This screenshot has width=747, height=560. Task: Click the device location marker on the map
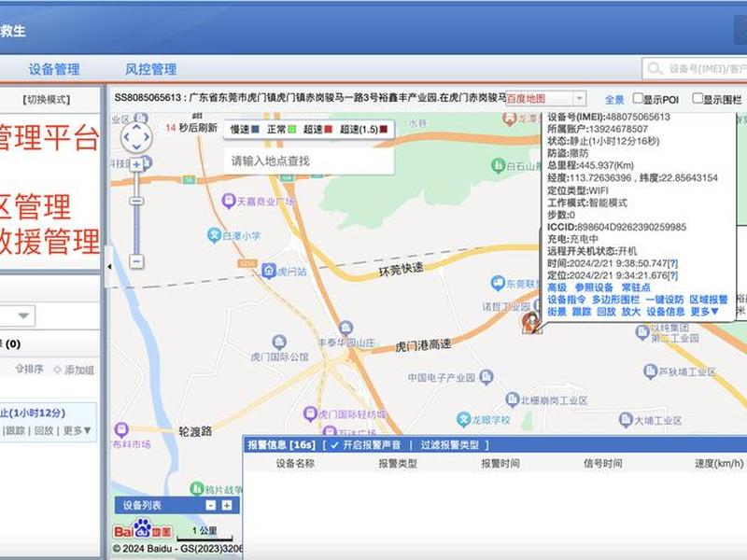pos(530,322)
